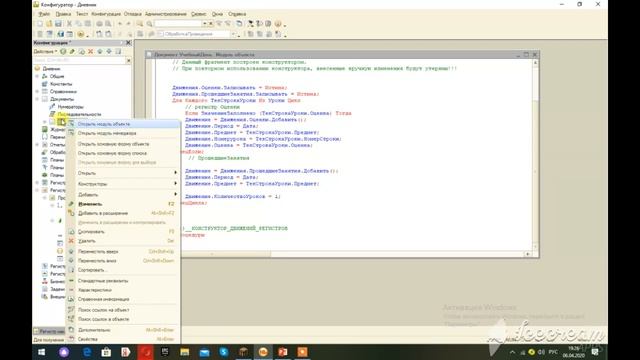
Task: Open the Действия dropdown in configuration panel
Action: pyautogui.click(x=45, y=51)
